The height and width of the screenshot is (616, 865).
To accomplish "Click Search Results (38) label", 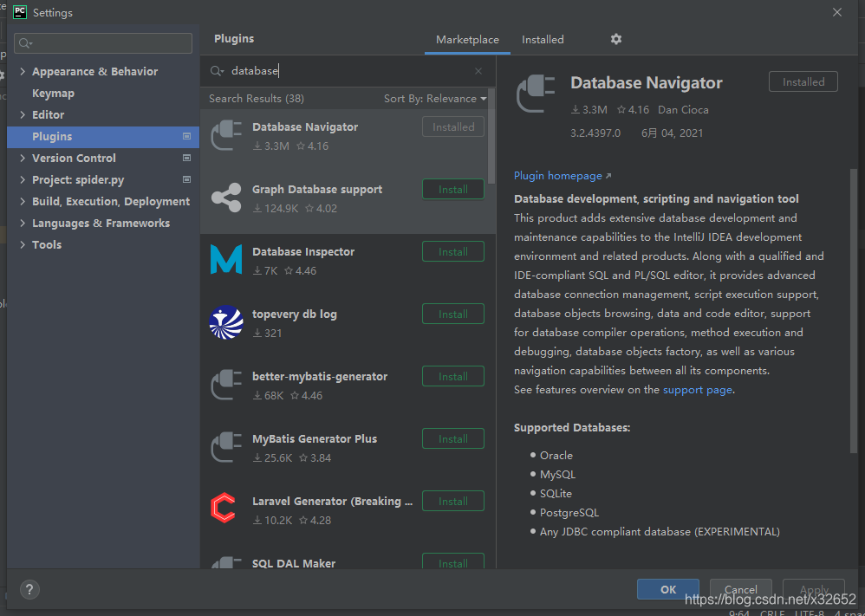I will click(257, 98).
